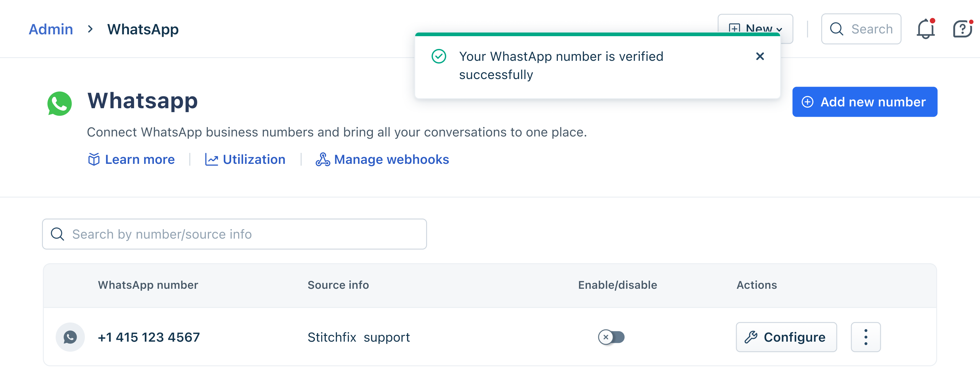Click the grey WhatsApp avatar in the number row
This screenshot has height=376, width=980.
[70, 337]
